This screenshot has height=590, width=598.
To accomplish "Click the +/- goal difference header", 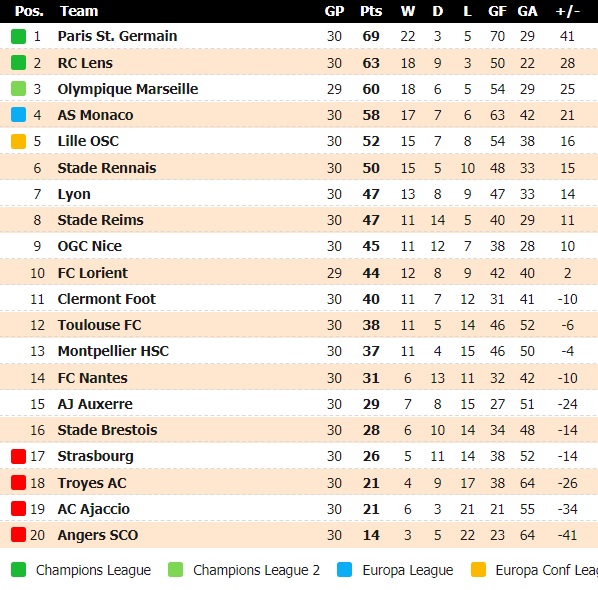I will (x=567, y=11).
